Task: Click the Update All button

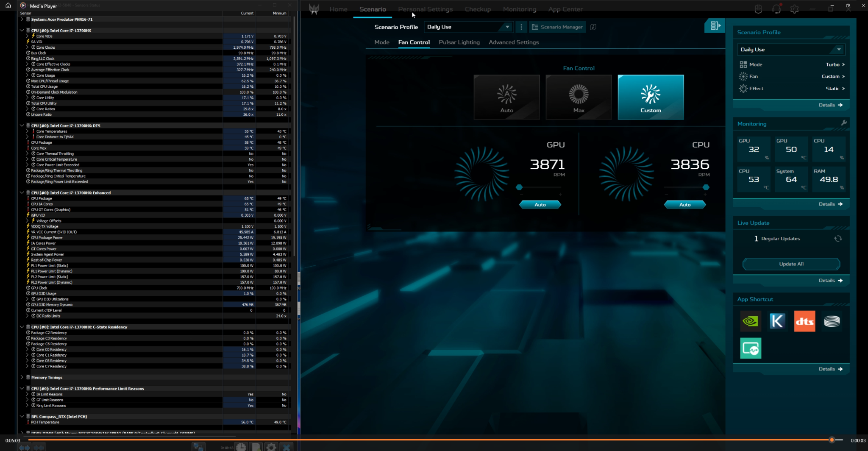Action: pos(791,264)
